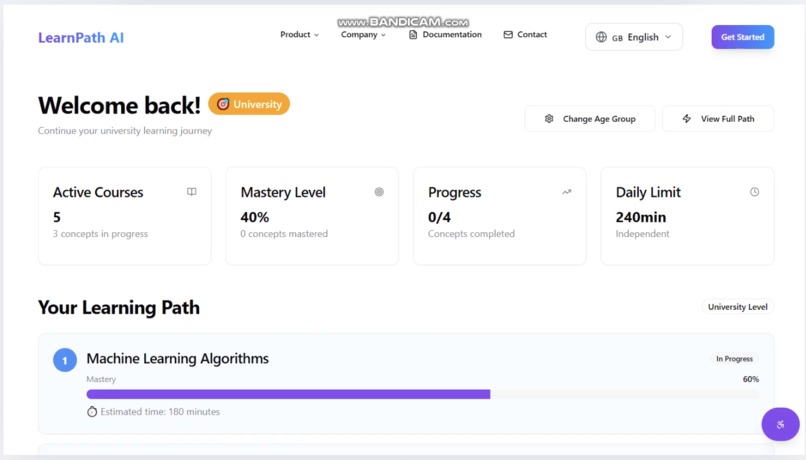The image size is (806, 460).
Task: Click the University Level badge
Action: click(x=737, y=307)
